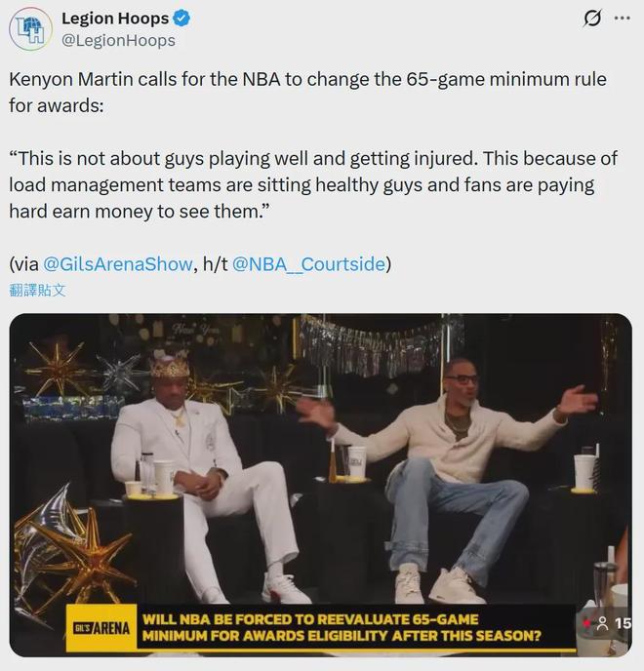Click the blue verified checkmark badge

(181, 19)
